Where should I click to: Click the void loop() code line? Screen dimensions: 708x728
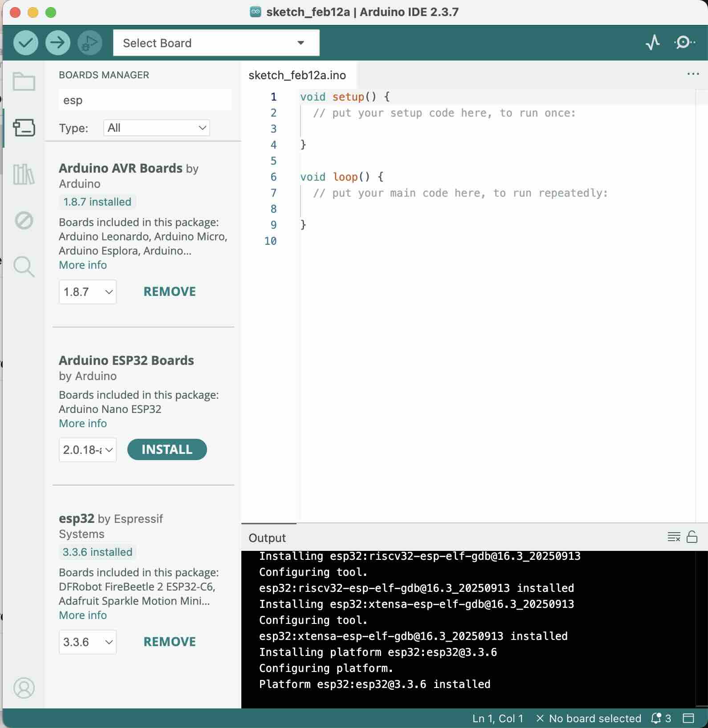point(342,177)
